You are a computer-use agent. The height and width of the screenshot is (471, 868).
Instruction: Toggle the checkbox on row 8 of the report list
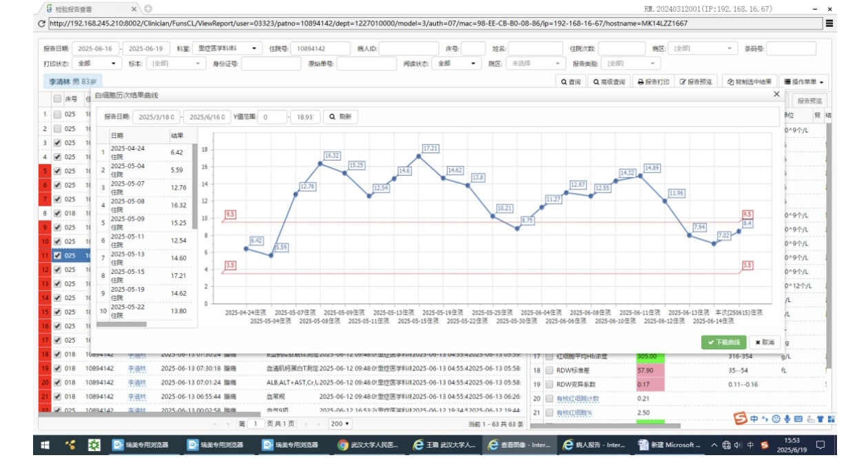coord(58,213)
